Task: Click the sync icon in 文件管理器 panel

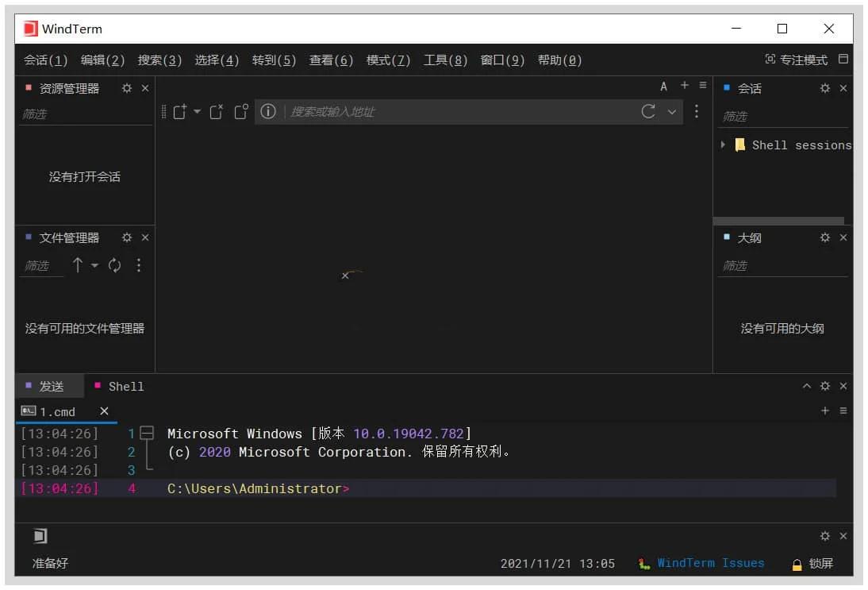Action: [x=115, y=265]
